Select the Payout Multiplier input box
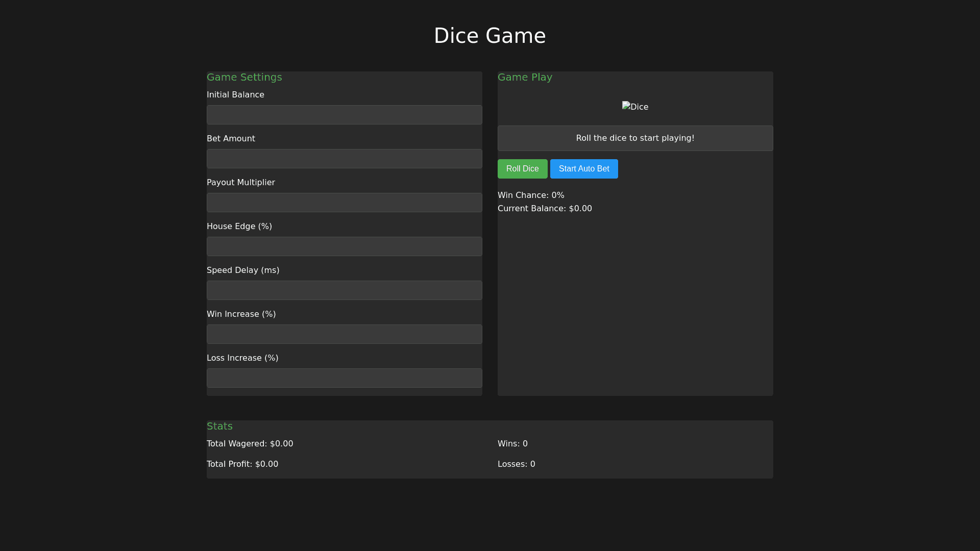980x551 pixels. point(344,203)
